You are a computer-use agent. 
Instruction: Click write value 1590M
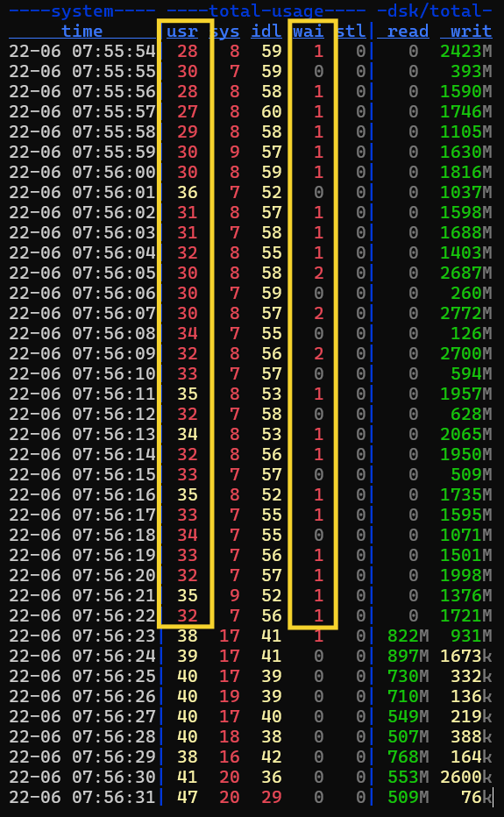(x=466, y=91)
